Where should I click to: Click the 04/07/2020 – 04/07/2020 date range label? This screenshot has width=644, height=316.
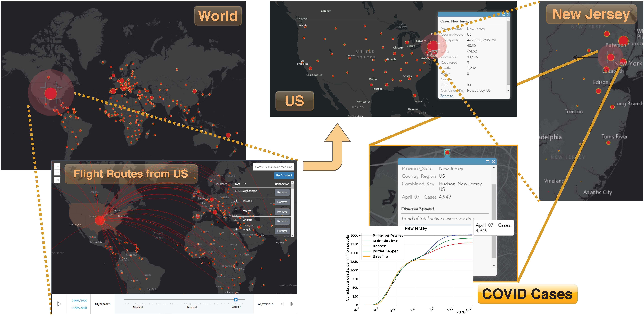79,304
